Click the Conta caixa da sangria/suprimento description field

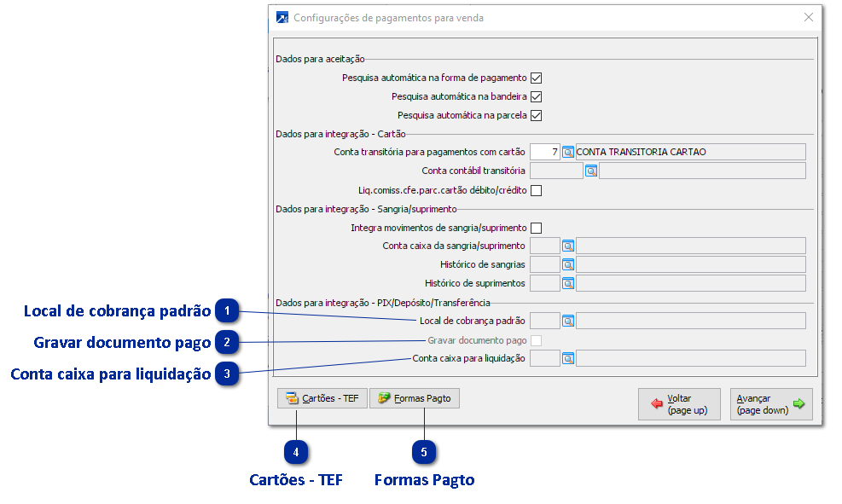coord(690,246)
